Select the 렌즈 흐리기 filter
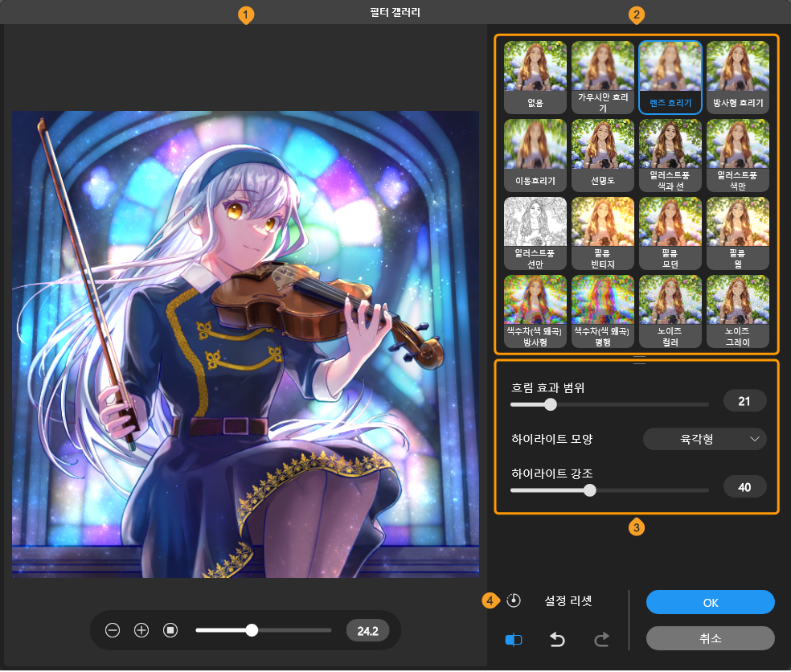The height and width of the screenshot is (672, 791). pos(670,77)
